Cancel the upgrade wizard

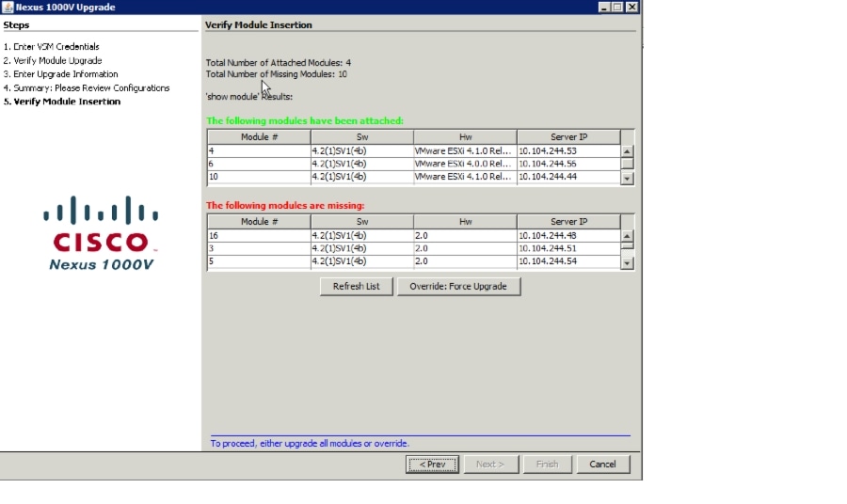coord(602,465)
